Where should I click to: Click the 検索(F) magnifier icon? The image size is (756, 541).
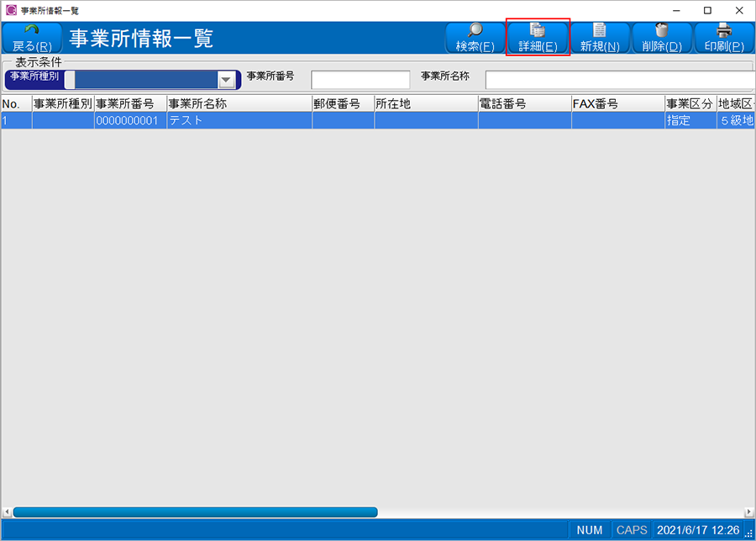point(475,31)
